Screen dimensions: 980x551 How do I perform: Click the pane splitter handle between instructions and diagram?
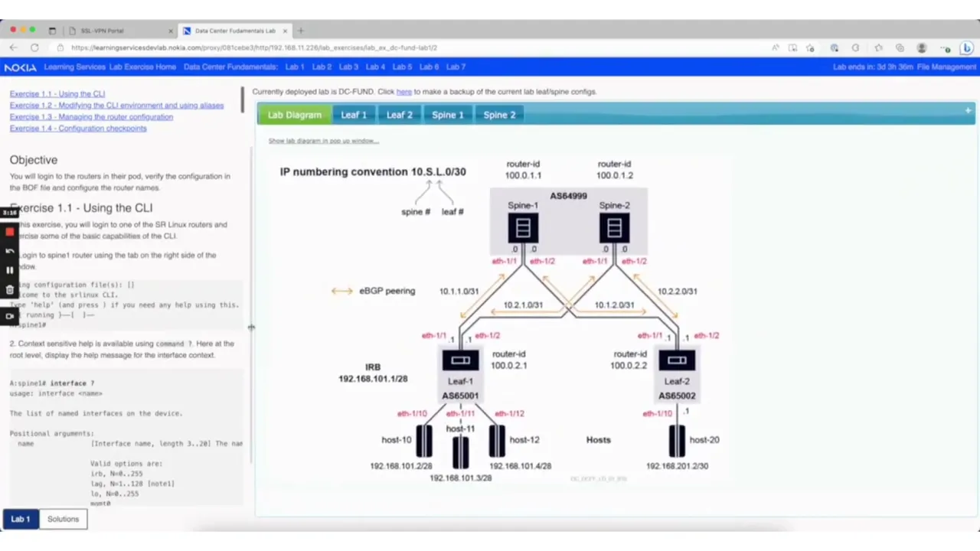click(x=251, y=328)
